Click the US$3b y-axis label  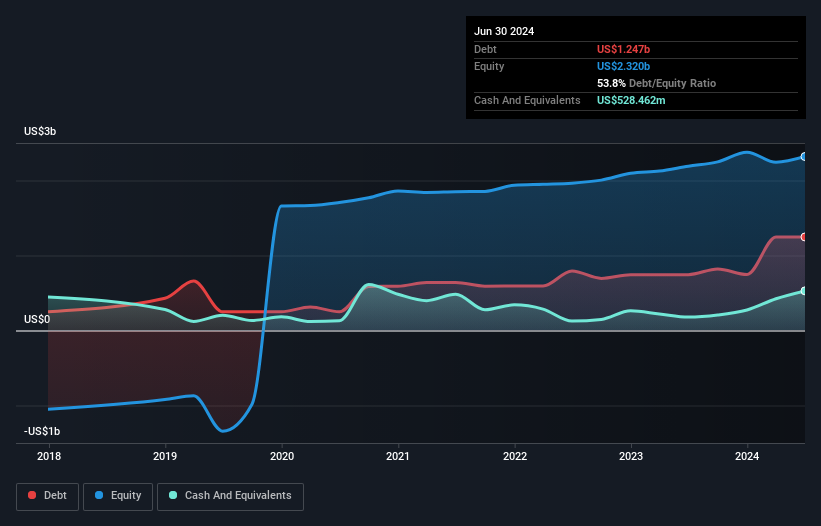[40, 131]
